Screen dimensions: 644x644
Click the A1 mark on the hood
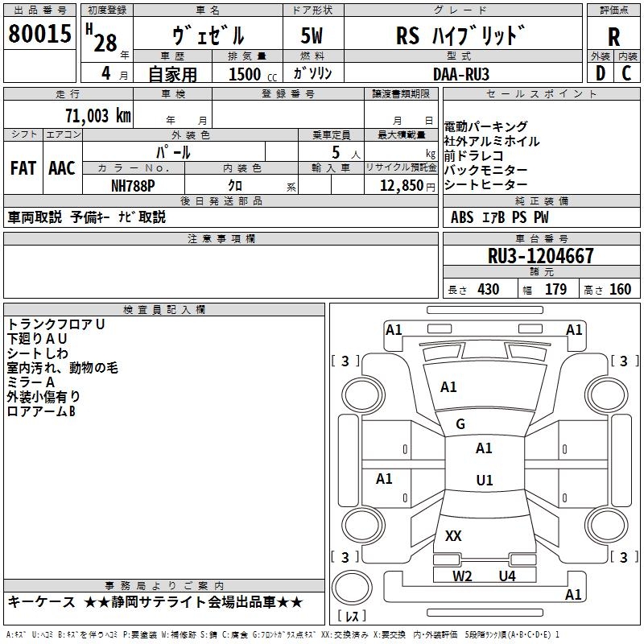448,387
